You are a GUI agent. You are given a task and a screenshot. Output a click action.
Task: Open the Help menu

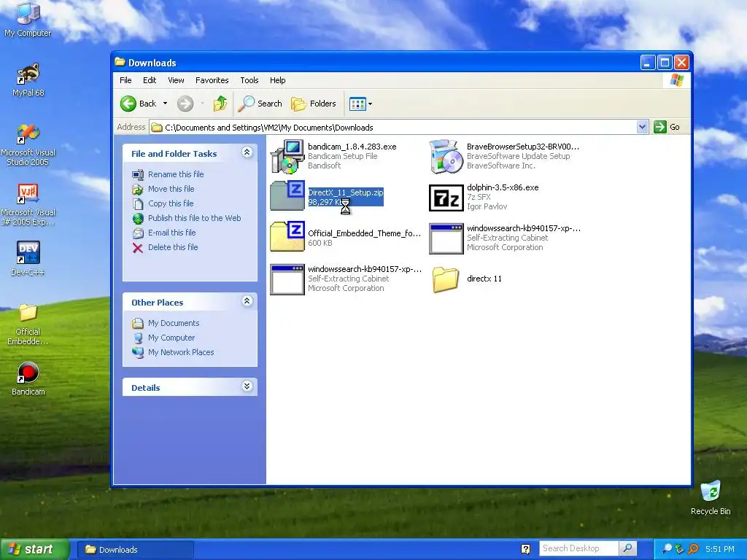(277, 80)
